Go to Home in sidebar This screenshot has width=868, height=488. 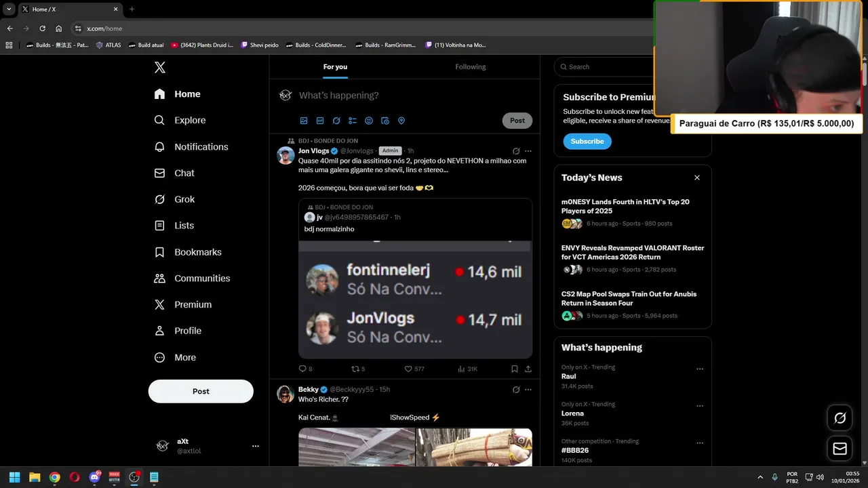pos(177,94)
